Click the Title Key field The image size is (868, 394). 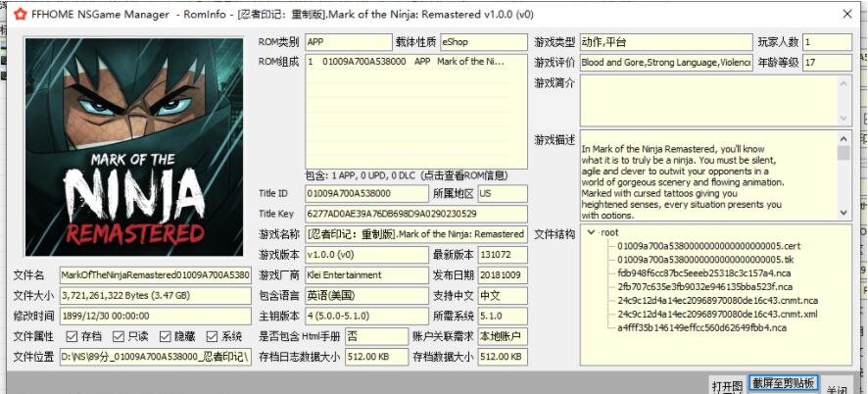coord(416,214)
